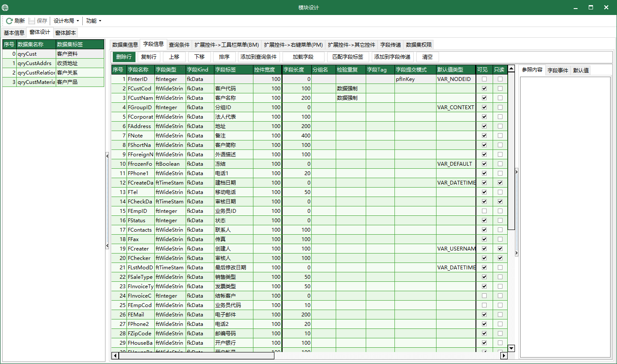Click horizontal scrollbar right arrow
This screenshot has height=364, width=617.
pyautogui.click(x=504, y=355)
